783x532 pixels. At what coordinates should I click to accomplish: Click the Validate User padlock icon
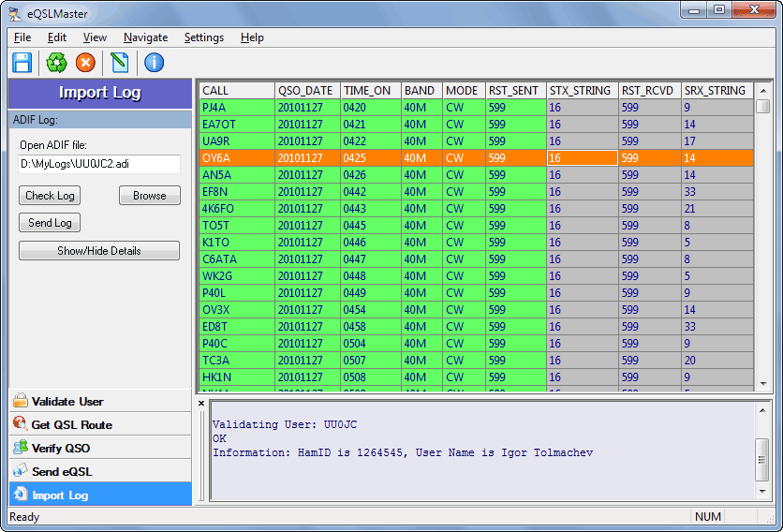[x=21, y=401]
